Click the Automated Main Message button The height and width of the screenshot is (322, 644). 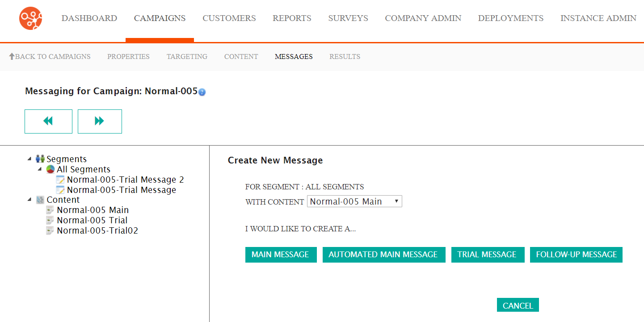coord(383,255)
